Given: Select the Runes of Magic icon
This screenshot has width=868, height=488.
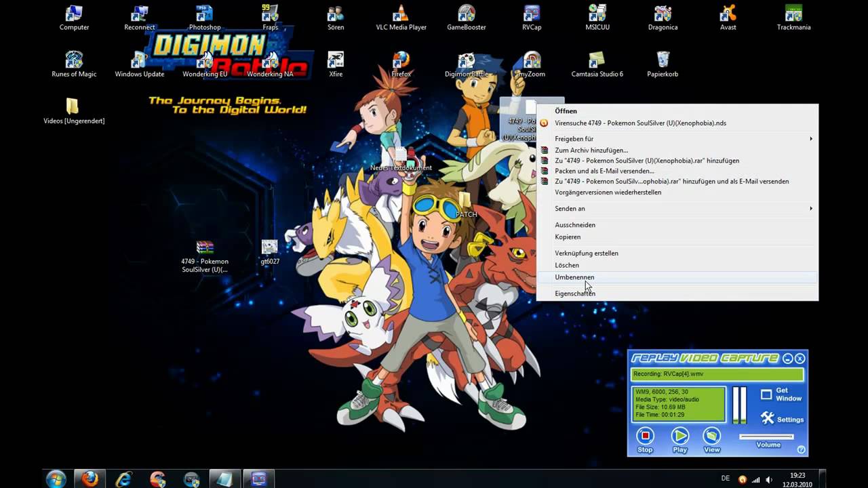Looking at the screenshot, I should click(74, 64).
